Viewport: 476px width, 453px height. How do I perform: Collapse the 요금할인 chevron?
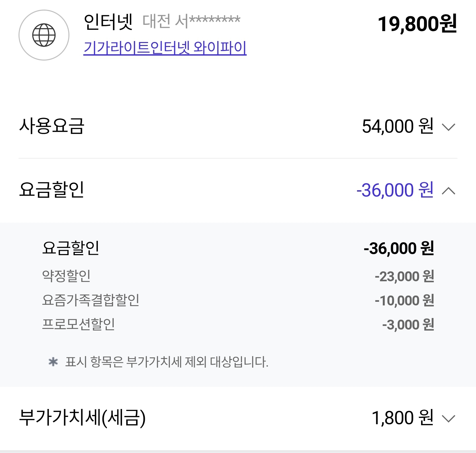[449, 191]
